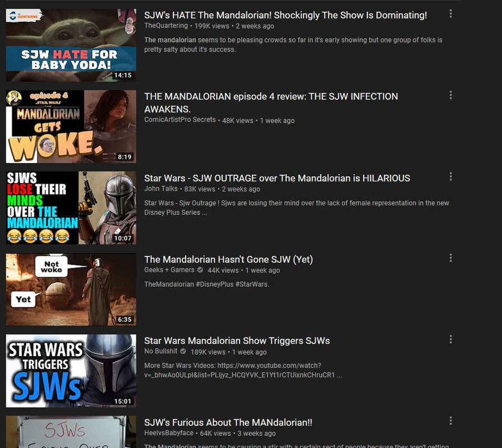Open title 'Star Wars Mandalorian Show Triggers SJWs'

coord(237,340)
